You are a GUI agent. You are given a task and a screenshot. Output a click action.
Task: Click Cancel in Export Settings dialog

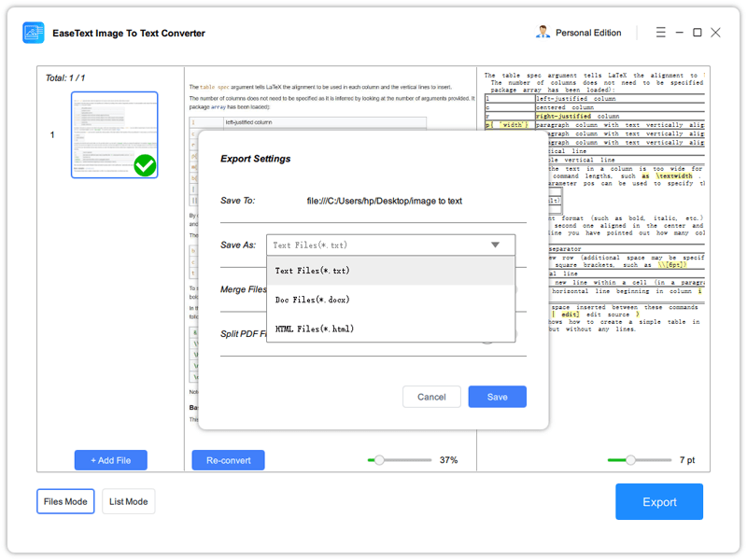[x=431, y=397]
